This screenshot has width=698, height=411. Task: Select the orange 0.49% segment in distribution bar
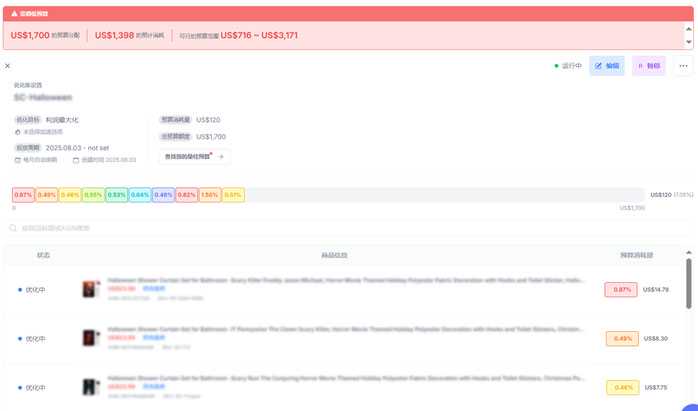(47, 195)
